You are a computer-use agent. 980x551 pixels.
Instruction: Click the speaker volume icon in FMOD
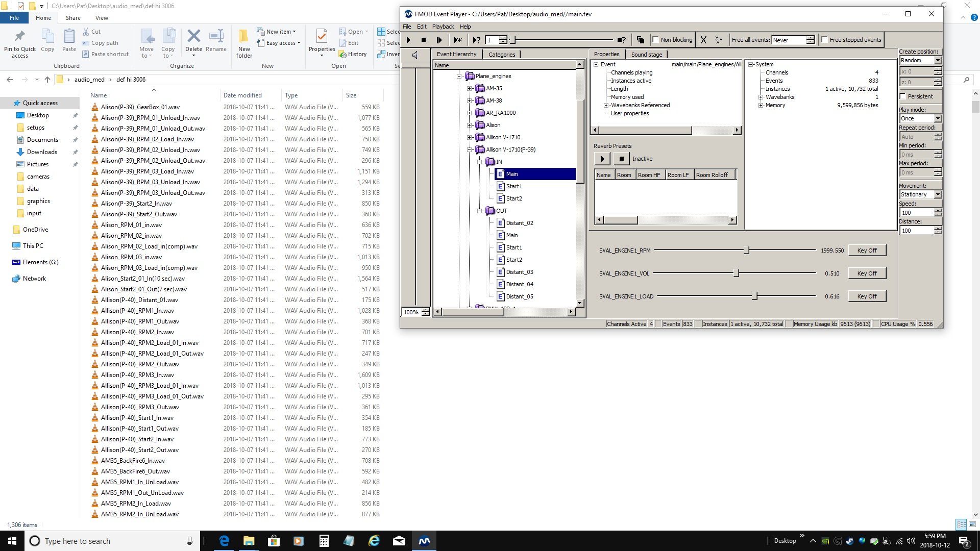click(414, 55)
